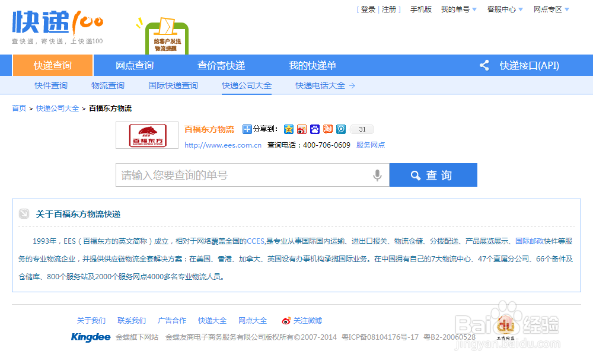Select the 网点查询 main tab
The image size is (593, 364).
pos(135,65)
